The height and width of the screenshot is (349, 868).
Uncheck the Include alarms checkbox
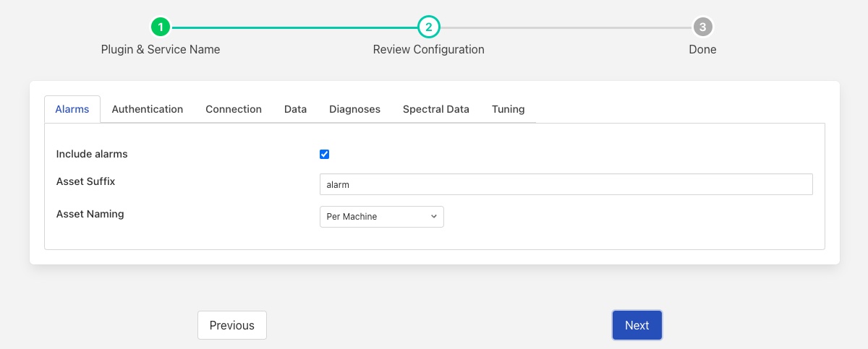tap(325, 154)
